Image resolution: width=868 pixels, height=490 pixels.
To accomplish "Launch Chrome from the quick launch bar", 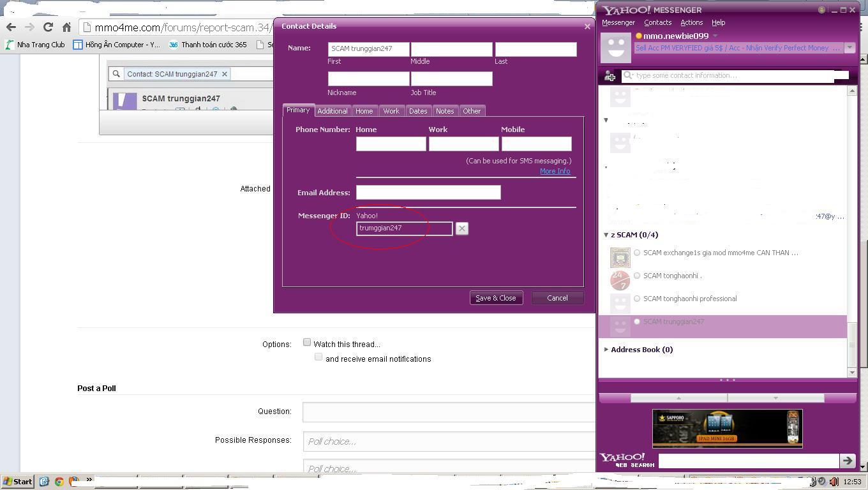I will coord(59,482).
